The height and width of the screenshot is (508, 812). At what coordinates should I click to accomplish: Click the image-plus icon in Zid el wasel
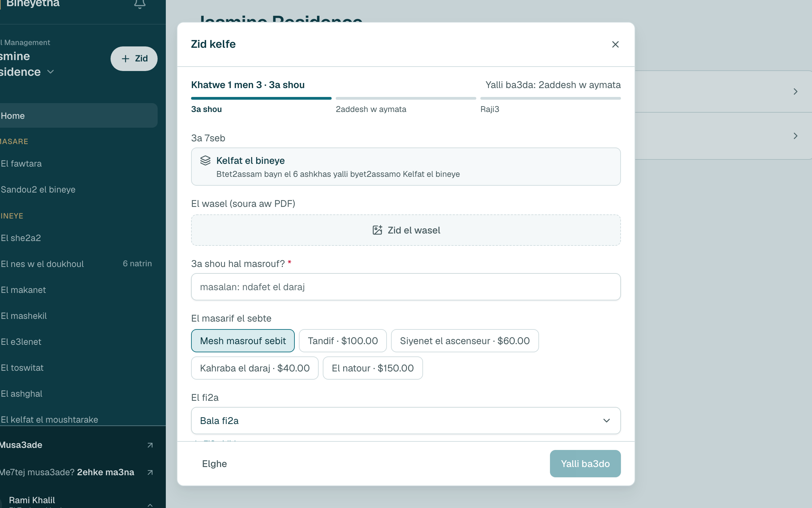(x=377, y=230)
